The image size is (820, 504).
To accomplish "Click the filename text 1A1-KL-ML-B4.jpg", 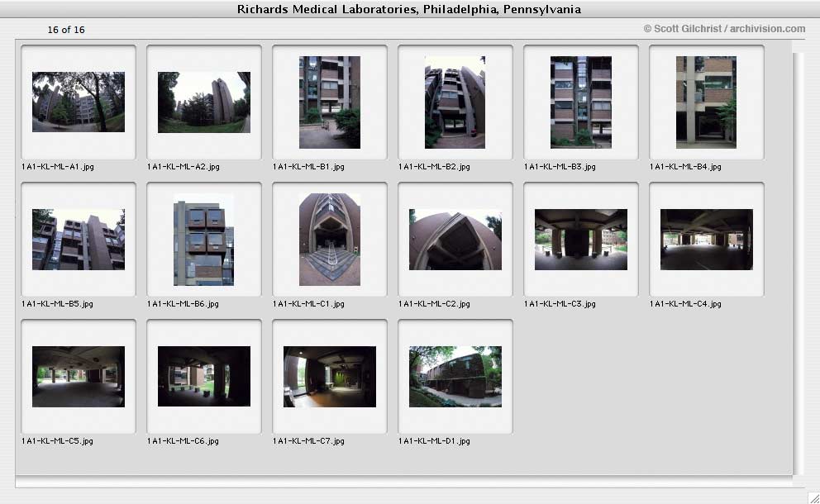I will 685,167.
